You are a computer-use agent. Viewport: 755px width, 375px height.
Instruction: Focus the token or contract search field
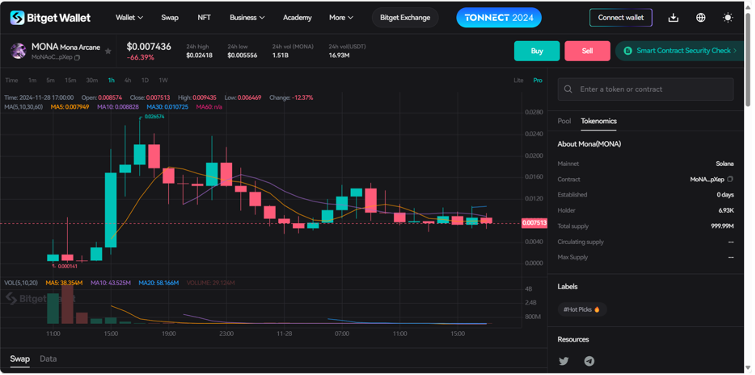click(x=646, y=90)
